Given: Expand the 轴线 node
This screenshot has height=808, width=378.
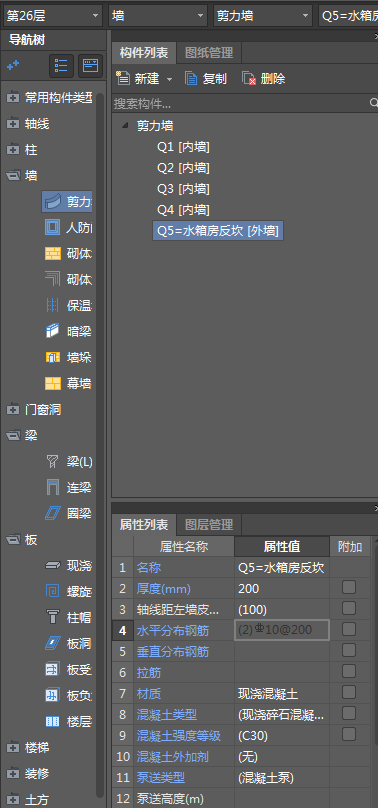Looking at the screenshot, I should point(13,124).
